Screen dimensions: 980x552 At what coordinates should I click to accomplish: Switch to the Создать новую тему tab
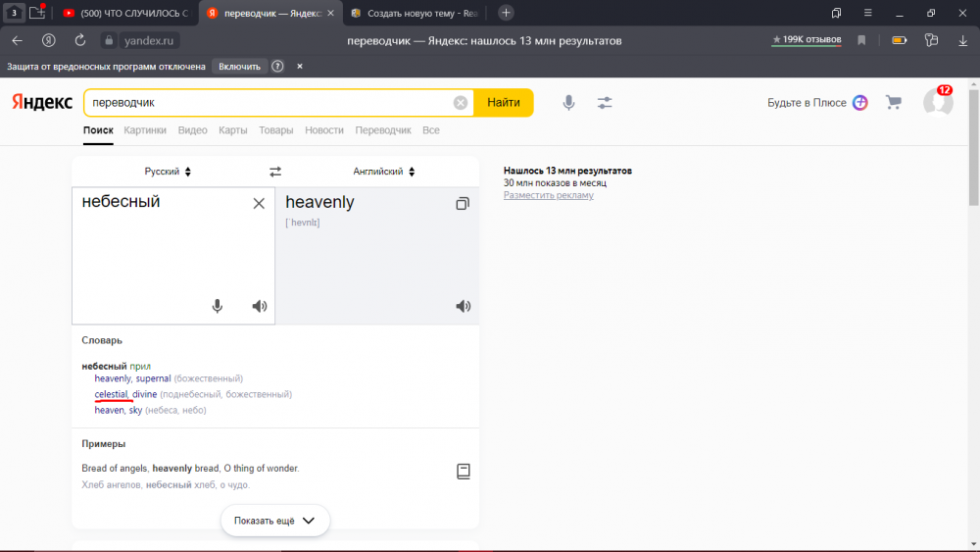(415, 13)
